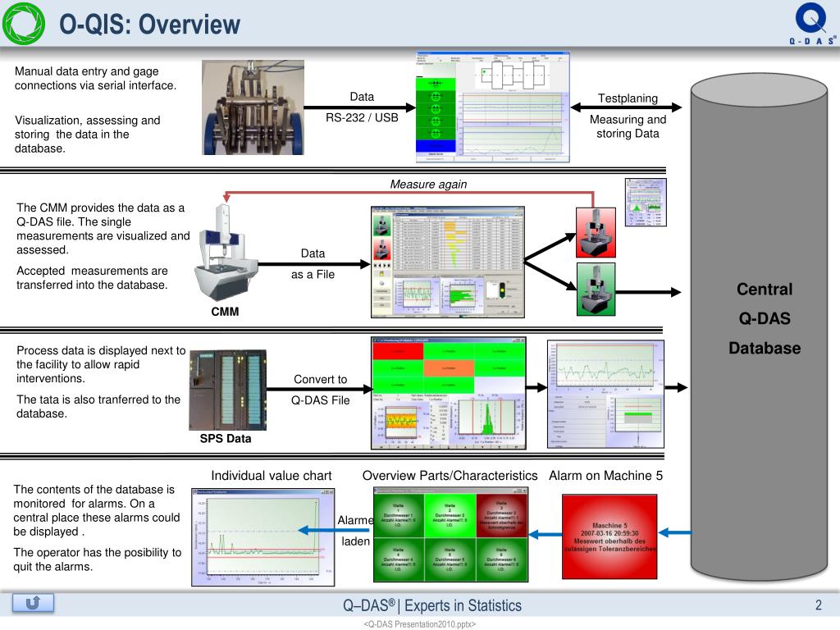This screenshot has height=630, width=840.
Task: Click the 'SPS Data' caption
Action: coord(226,438)
